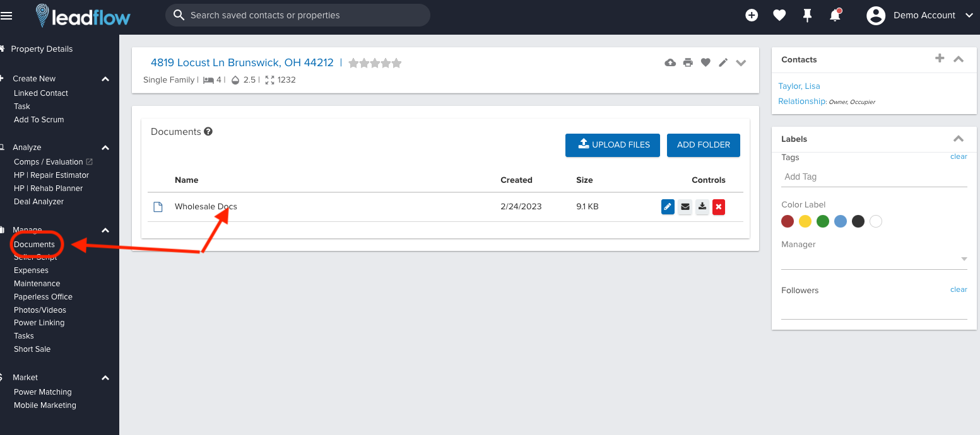Screen dimensions: 980x435
Task: Open the Manager dropdown
Action: tap(963, 259)
